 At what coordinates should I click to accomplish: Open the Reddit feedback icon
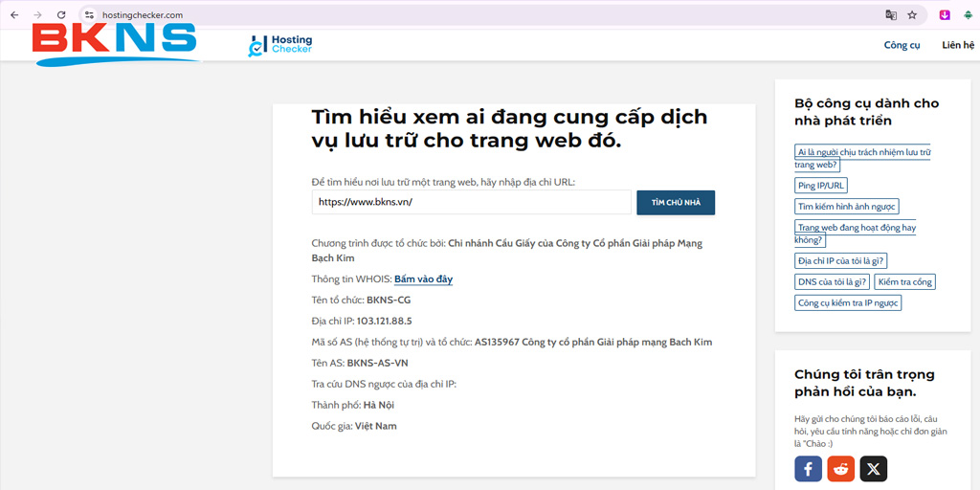tap(840, 468)
